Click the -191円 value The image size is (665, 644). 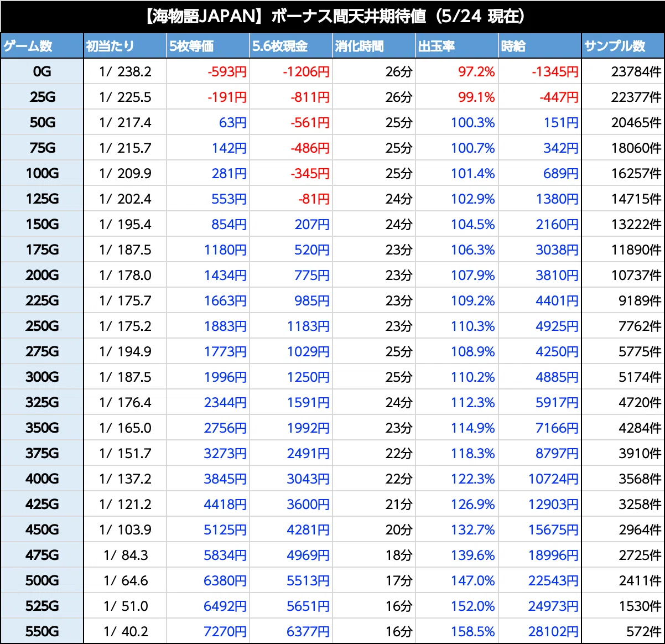227,97
